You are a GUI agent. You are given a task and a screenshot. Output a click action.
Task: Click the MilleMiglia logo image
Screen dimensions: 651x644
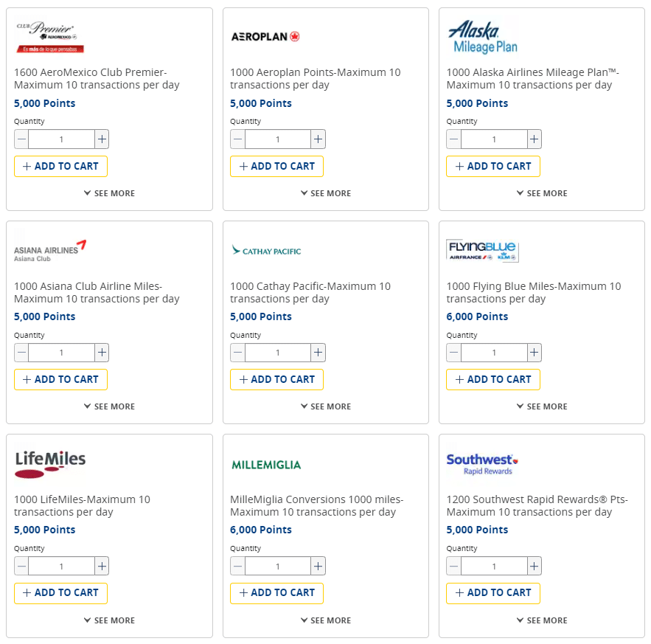(266, 465)
